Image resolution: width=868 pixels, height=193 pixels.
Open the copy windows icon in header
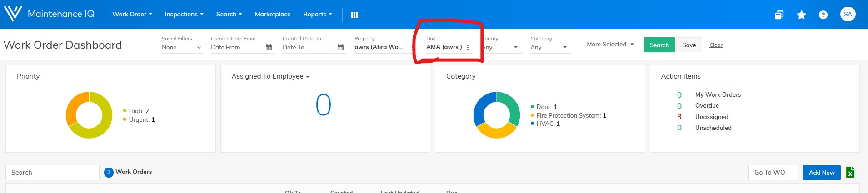point(779,15)
